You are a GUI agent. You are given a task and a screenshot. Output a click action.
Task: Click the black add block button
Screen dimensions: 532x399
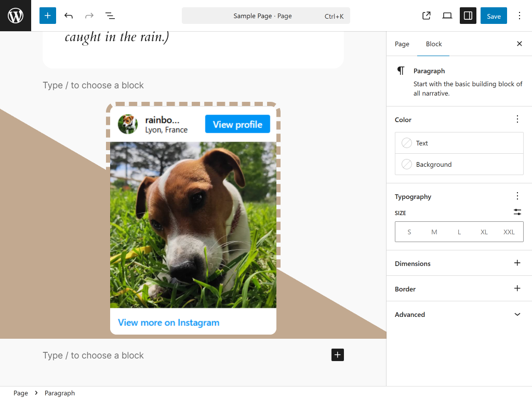[338, 355]
